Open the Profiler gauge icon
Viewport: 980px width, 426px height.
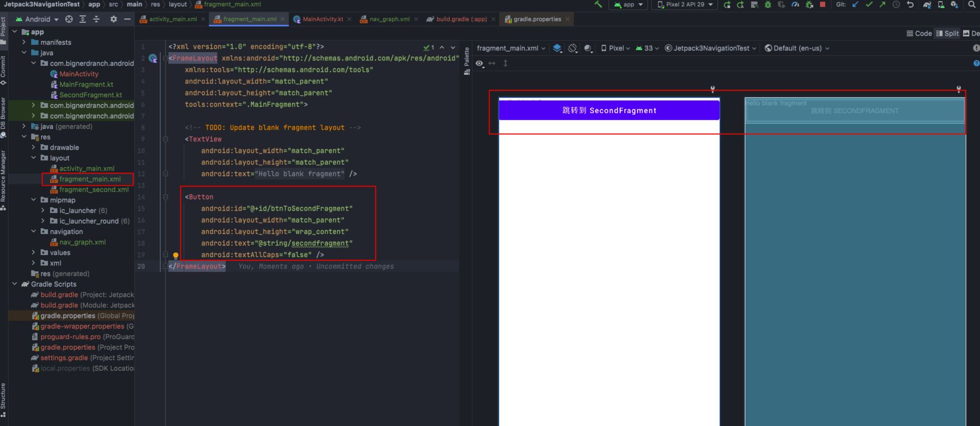(795, 4)
